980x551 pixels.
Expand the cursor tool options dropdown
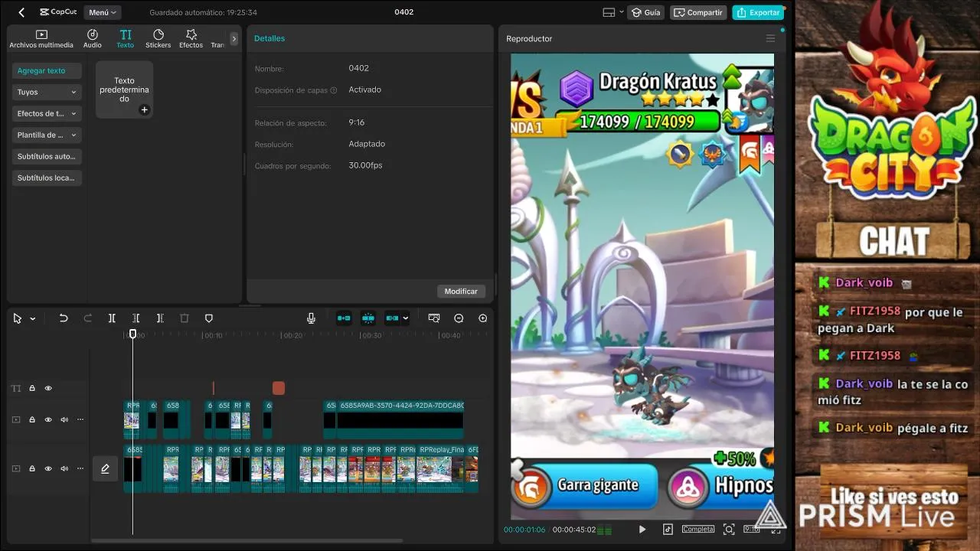(33, 318)
